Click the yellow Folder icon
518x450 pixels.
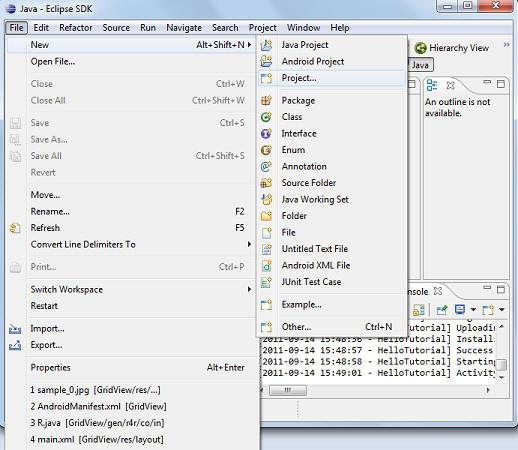[266, 216]
